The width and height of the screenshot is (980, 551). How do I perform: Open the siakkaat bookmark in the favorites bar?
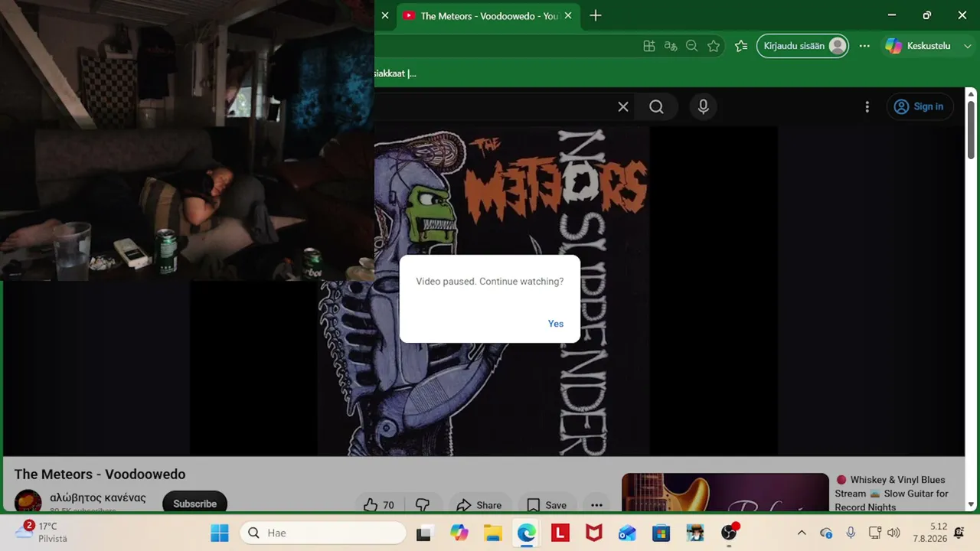pyautogui.click(x=395, y=73)
